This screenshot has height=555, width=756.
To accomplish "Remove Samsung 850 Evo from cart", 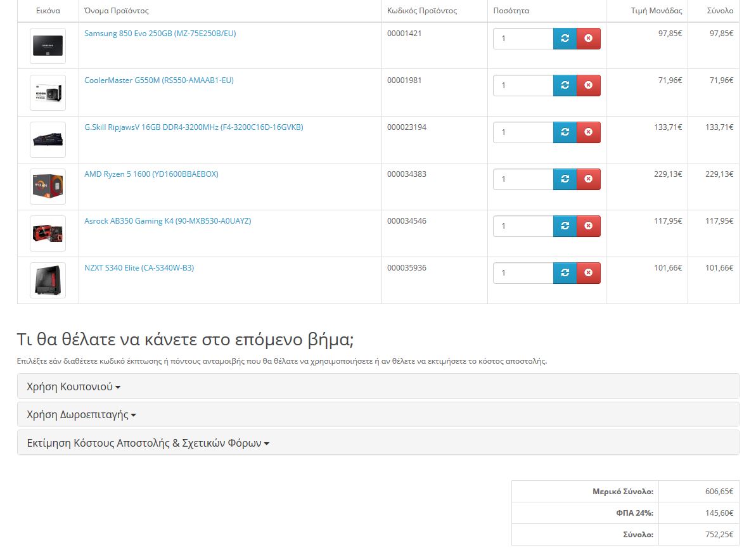I will pos(588,39).
